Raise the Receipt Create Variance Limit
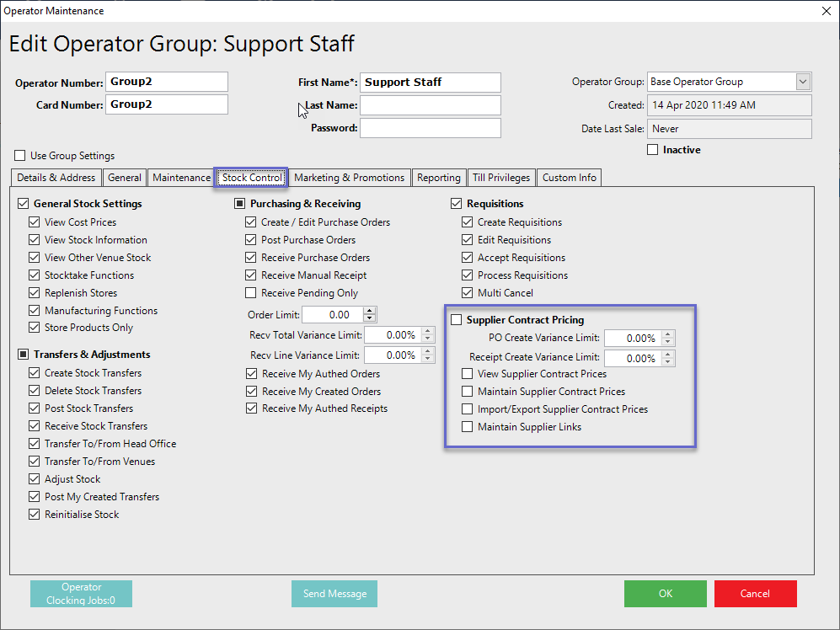The width and height of the screenshot is (840, 630). tap(668, 355)
